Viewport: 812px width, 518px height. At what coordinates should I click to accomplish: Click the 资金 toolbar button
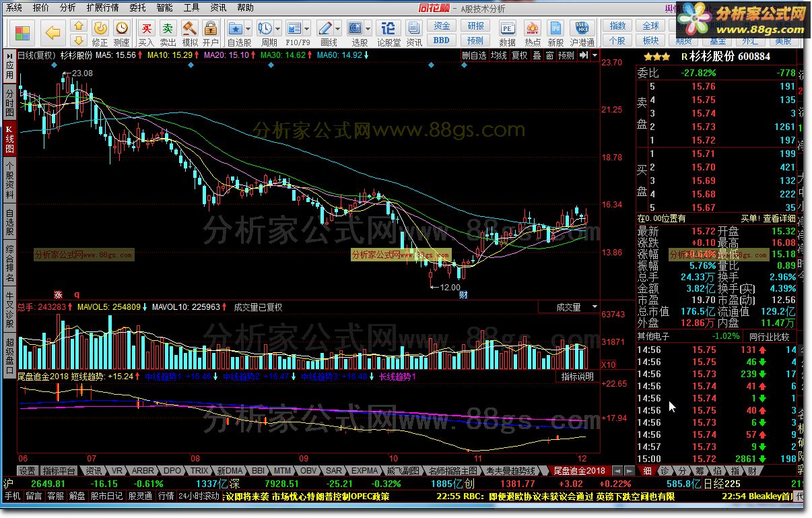coord(442,26)
